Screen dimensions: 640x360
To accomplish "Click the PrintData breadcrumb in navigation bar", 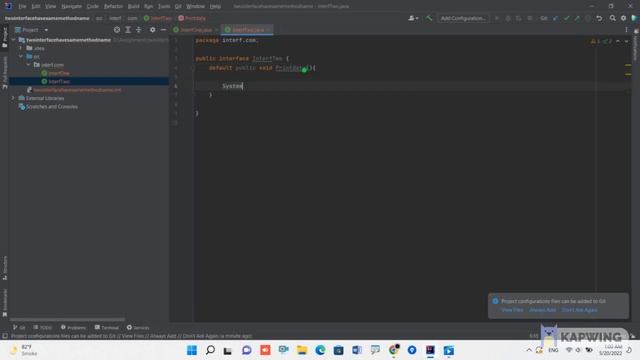I will click(192, 18).
